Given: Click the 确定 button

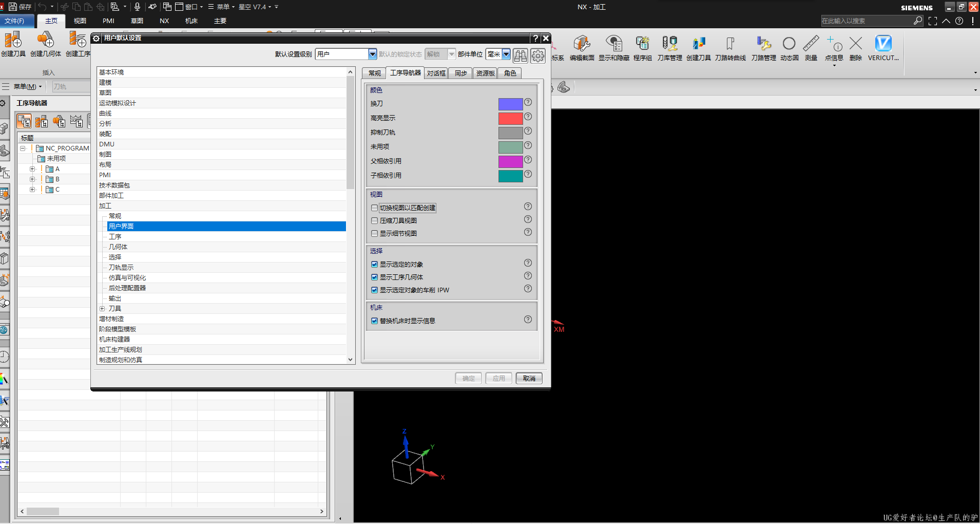Looking at the screenshot, I should coord(469,379).
